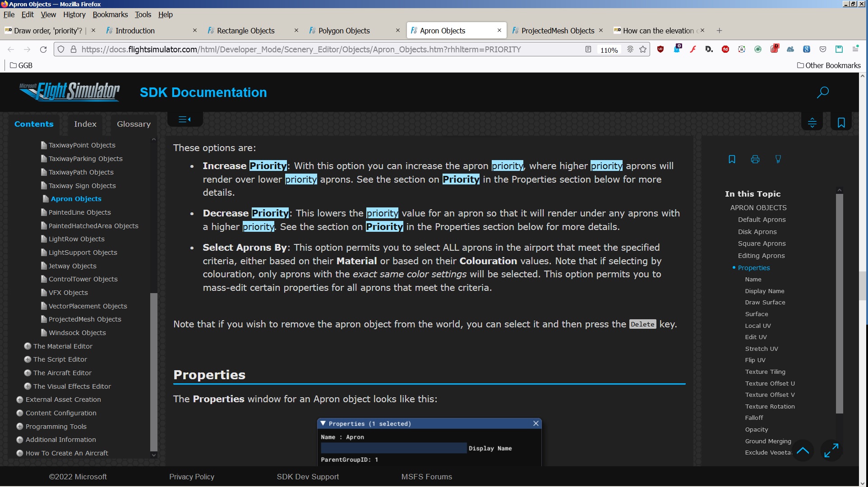
Task: Click the expand/collapse all sections icon
Action: [812, 123]
